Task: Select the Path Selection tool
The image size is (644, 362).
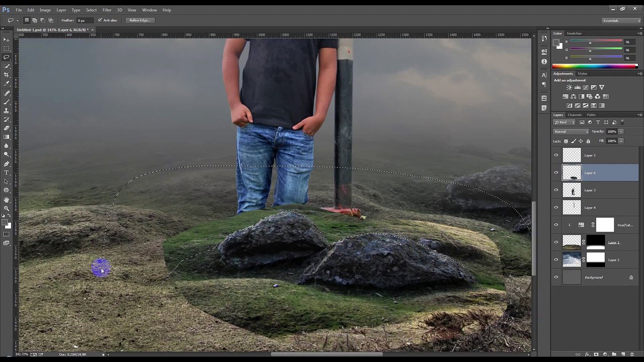Action: (7, 182)
